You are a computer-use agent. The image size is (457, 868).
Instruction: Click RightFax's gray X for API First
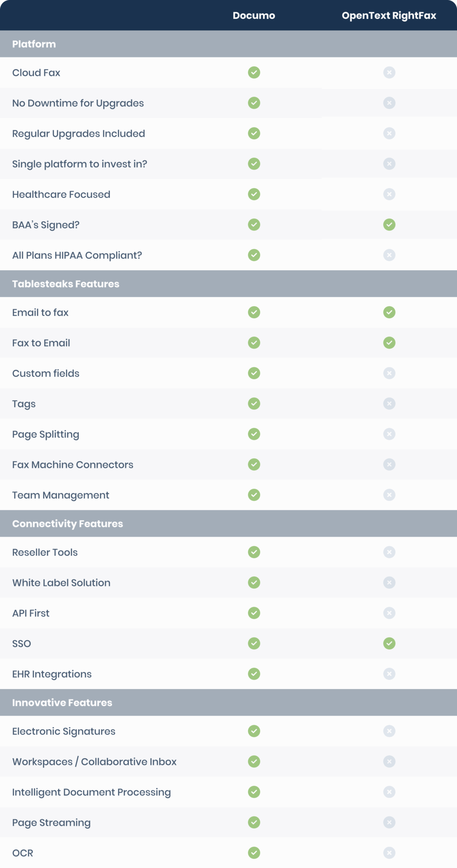[x=389, y=613]
